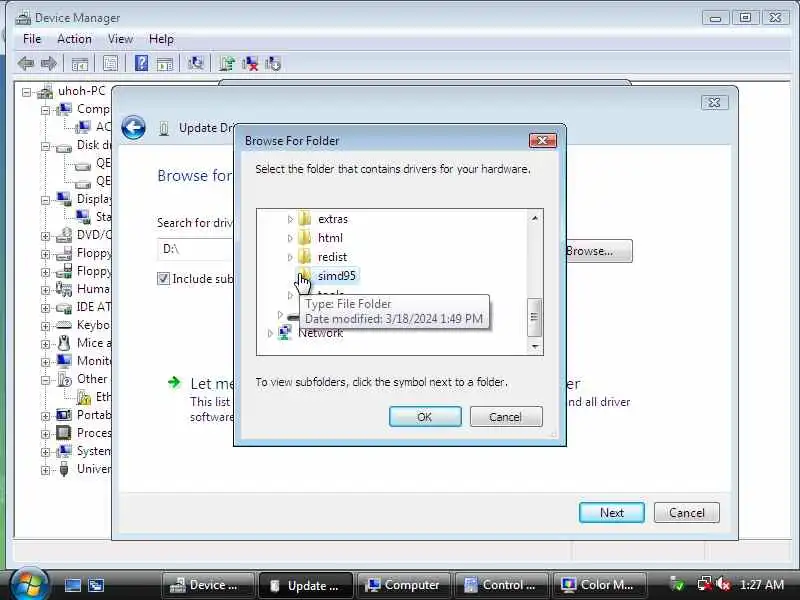
Task: Click the taskbar clock showing 1:27 AM
Action: click(x=762, y=585)
